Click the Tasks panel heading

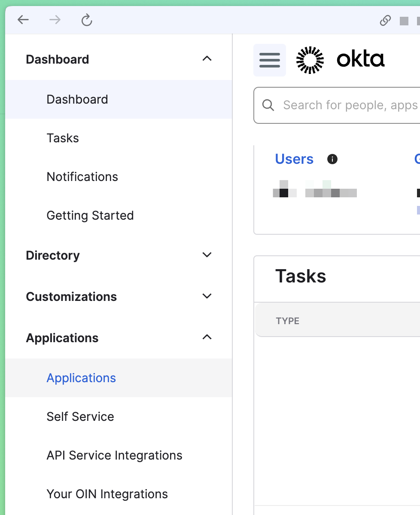tap(301, 276)
